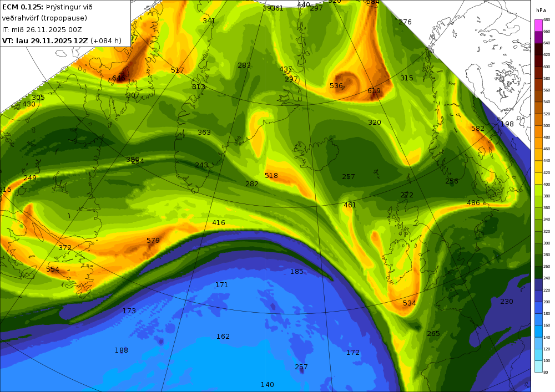Viewport: 555px width, 392px height.
Task: Click the map value "582" near Norway
Action: pyautogui.click(x=477, y=128)
